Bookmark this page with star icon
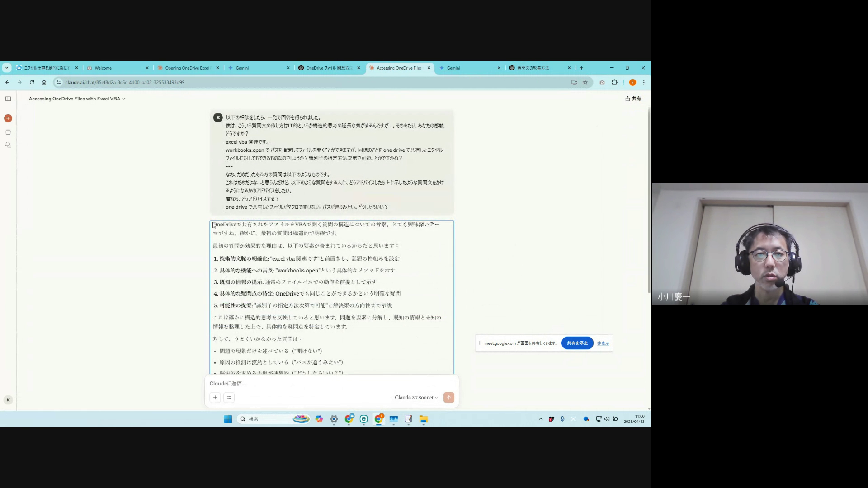 (x=585, y=82)
